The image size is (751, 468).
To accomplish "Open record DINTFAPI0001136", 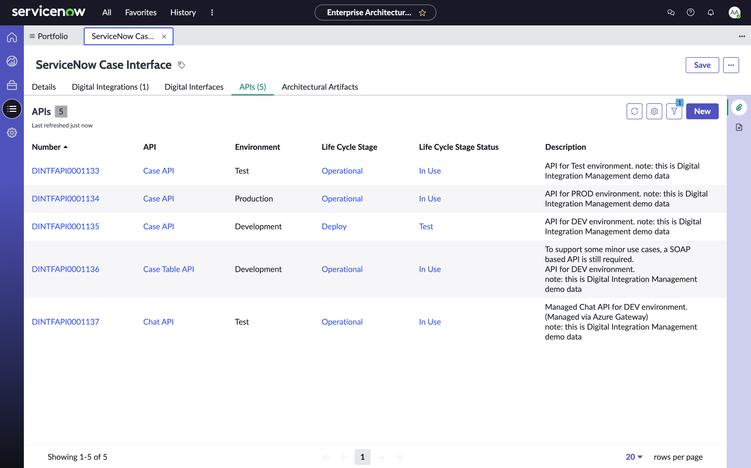I will pyautogui.click(x=66, y=269).
